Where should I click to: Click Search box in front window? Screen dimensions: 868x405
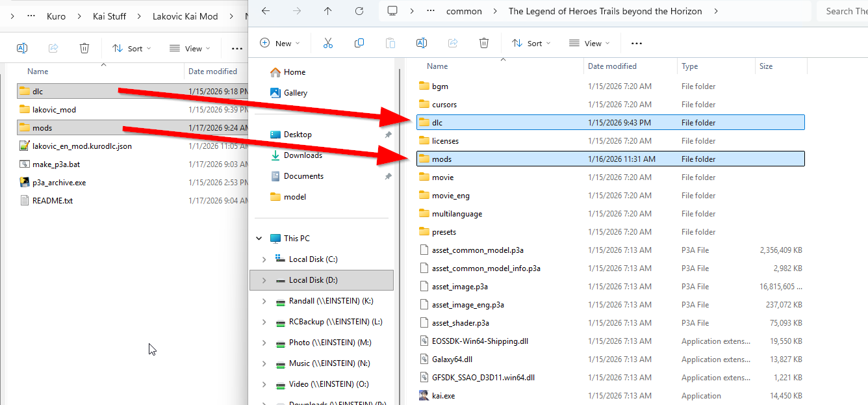tap(842, 11)
